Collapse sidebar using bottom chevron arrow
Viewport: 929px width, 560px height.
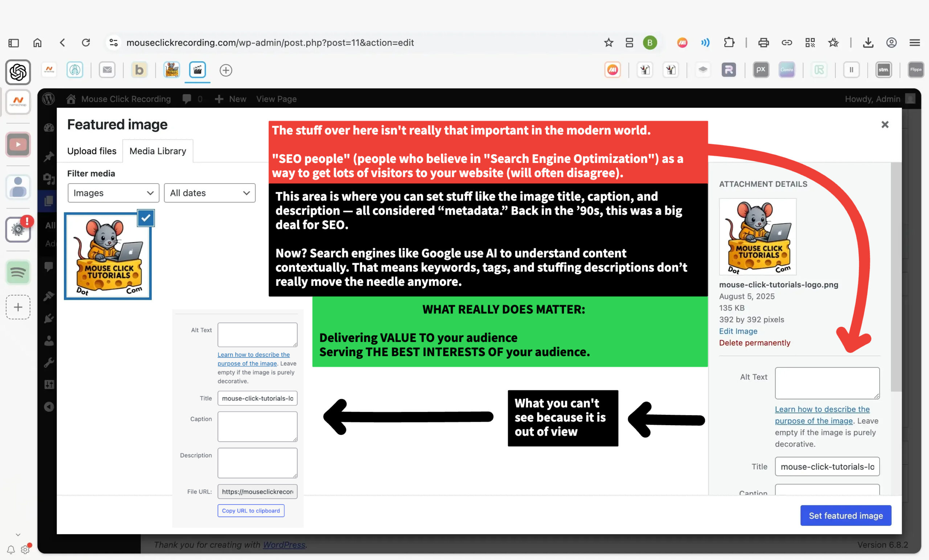pos(18,534)
